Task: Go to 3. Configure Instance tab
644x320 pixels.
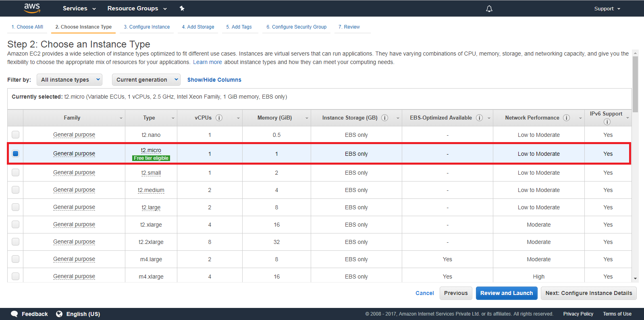Action: coord(147,27)
